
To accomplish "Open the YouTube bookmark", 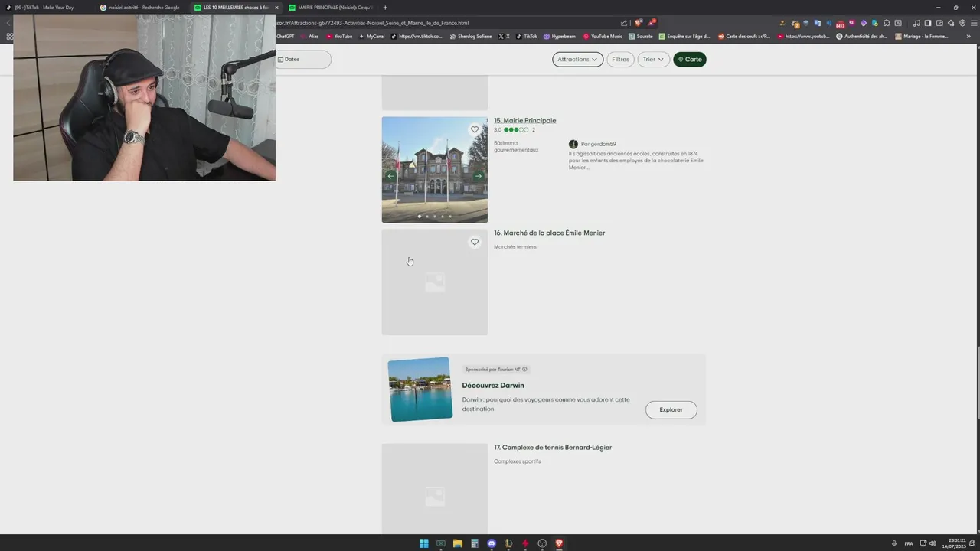I will pyautogui.click(x=339, y=36).
